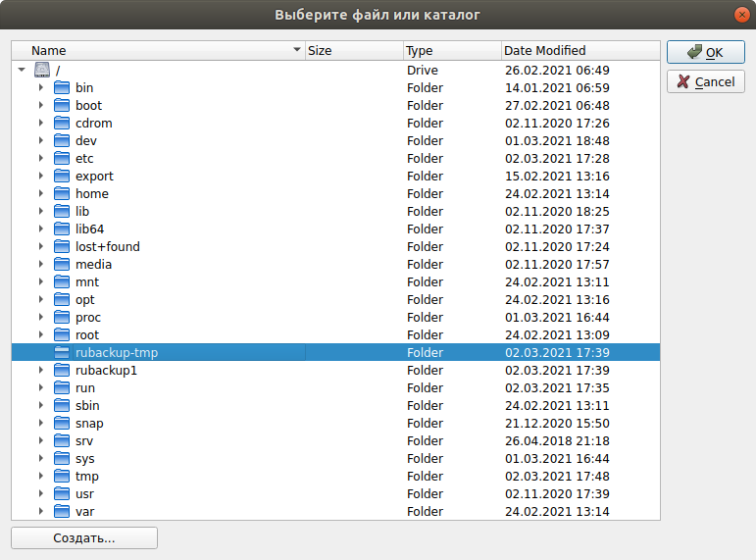Click the bin folder icon
Screen dimensions: 756x560
tap(62, 88)
